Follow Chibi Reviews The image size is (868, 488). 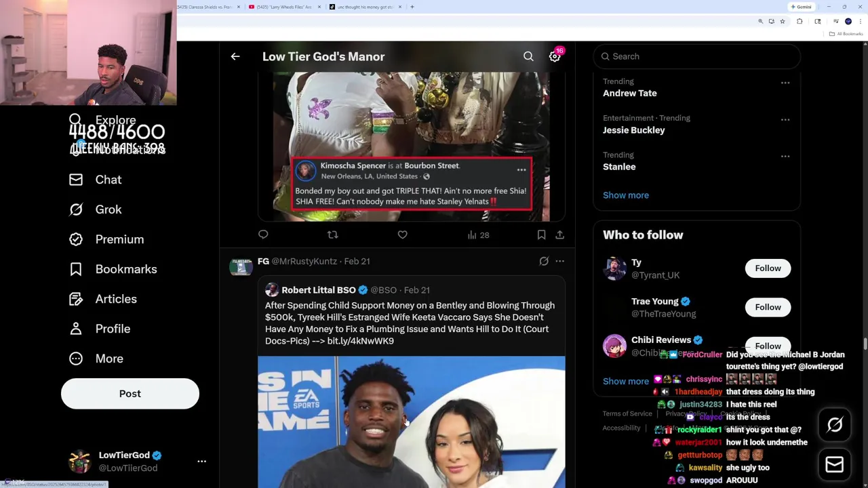tap(768, 346)
